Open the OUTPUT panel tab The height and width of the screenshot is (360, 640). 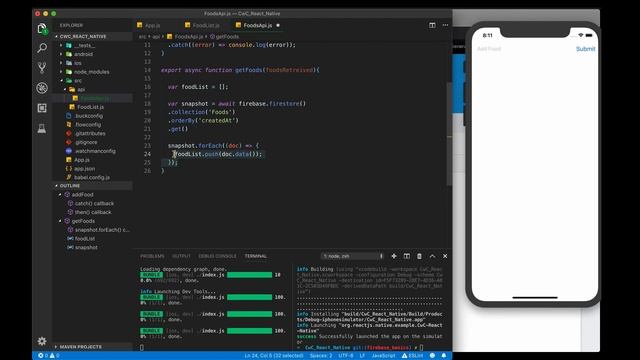181,256
